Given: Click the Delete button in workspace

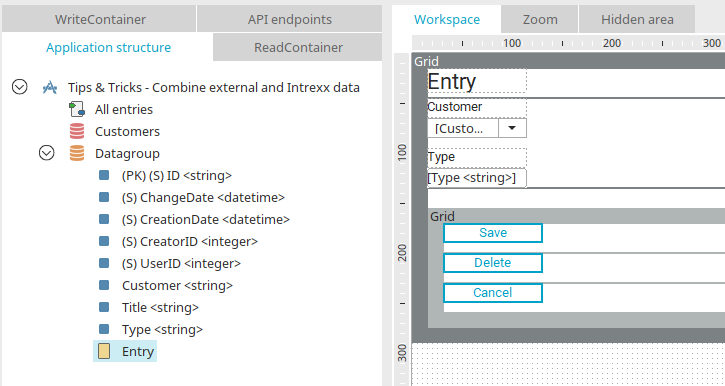Looking at the screenshot, I should [493, 263].
